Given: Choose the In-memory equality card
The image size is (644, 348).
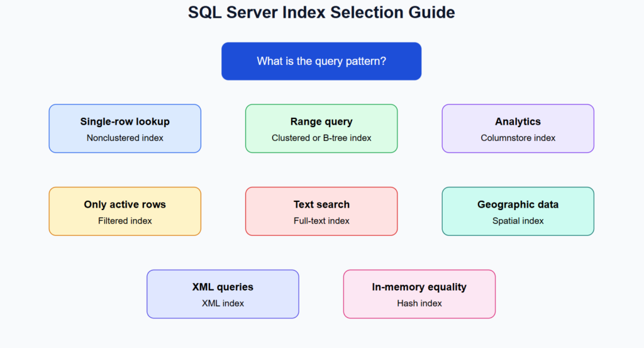Looking at the screenshot, I should 419,294.
